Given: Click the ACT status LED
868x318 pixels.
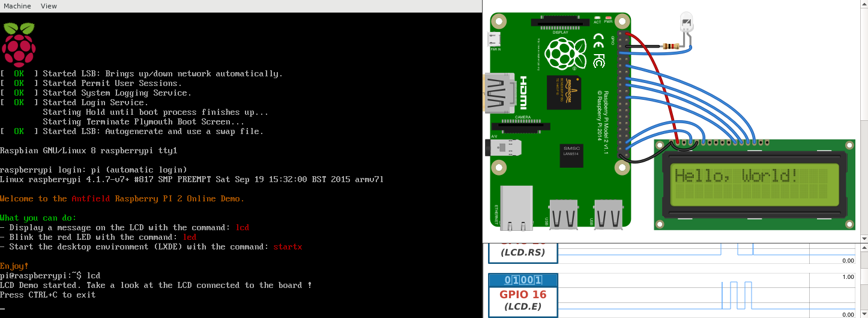Looking at the screenshot, I should tap(597, 18).
